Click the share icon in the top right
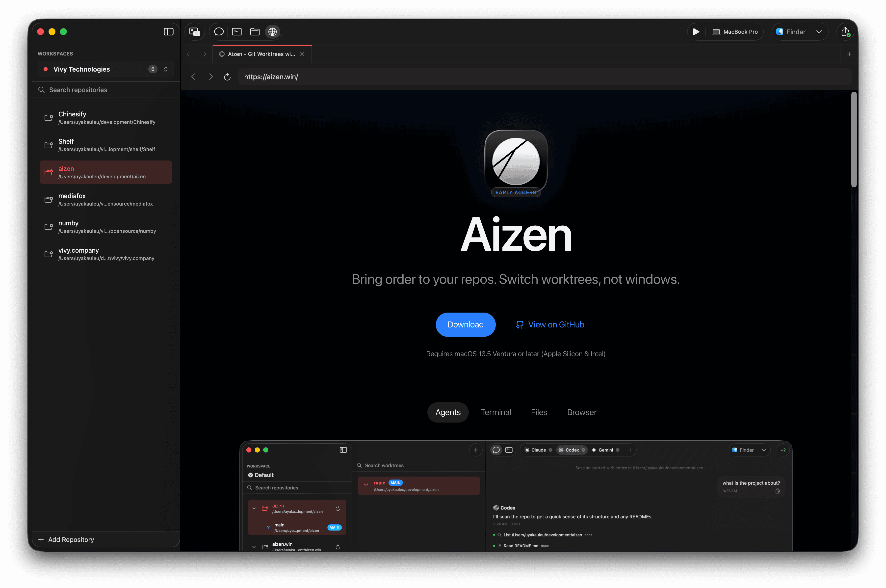 (x=845, y=31)
